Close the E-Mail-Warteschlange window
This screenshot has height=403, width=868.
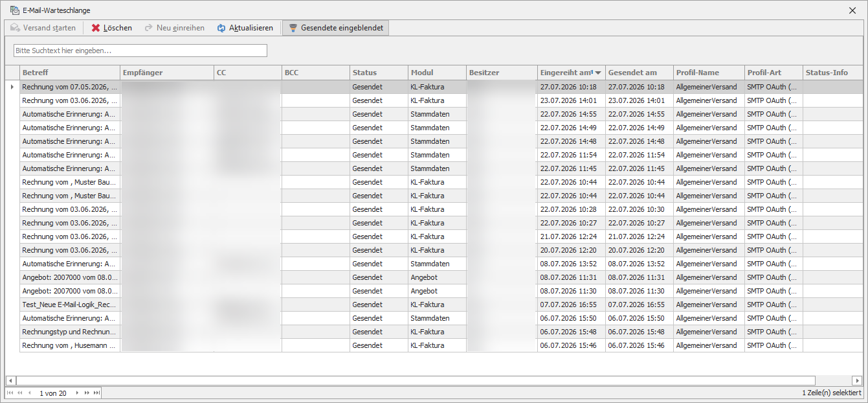tap(852, 10)
